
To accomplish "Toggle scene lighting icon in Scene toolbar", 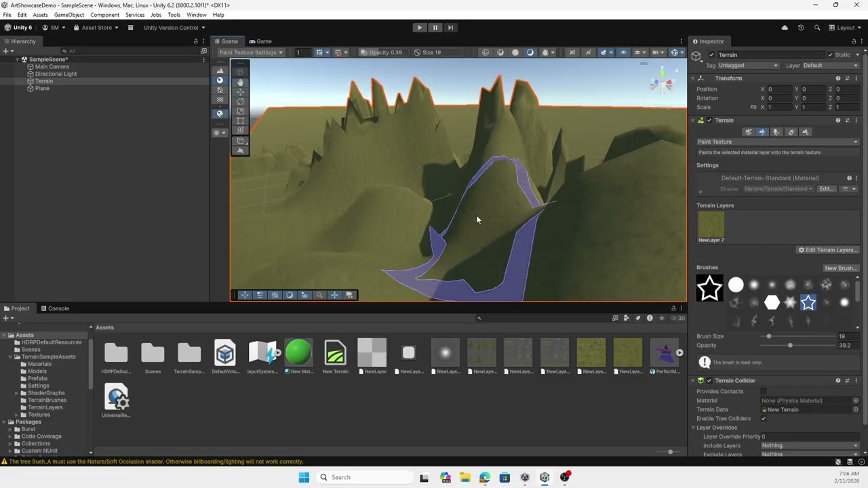I will (530, 52).
